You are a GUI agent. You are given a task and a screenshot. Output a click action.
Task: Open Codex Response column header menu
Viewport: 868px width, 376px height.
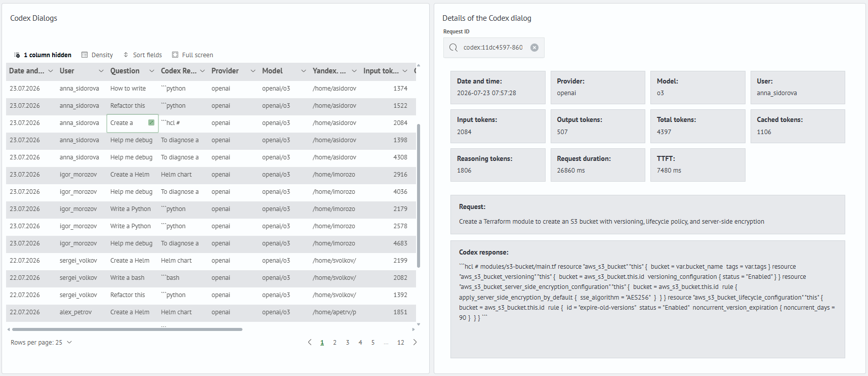point(202,71)
